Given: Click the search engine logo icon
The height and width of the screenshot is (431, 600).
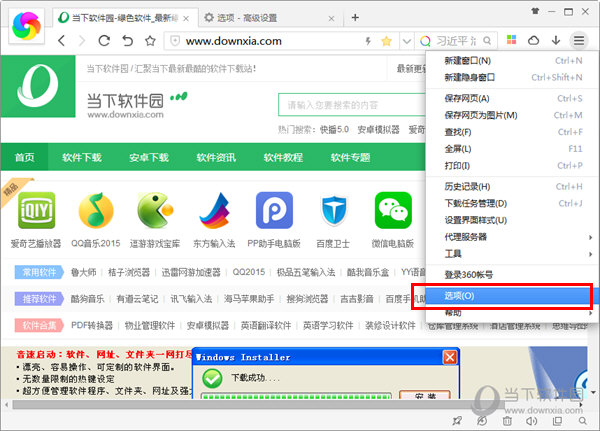Looking at the screenshot, I should point(425,41).
